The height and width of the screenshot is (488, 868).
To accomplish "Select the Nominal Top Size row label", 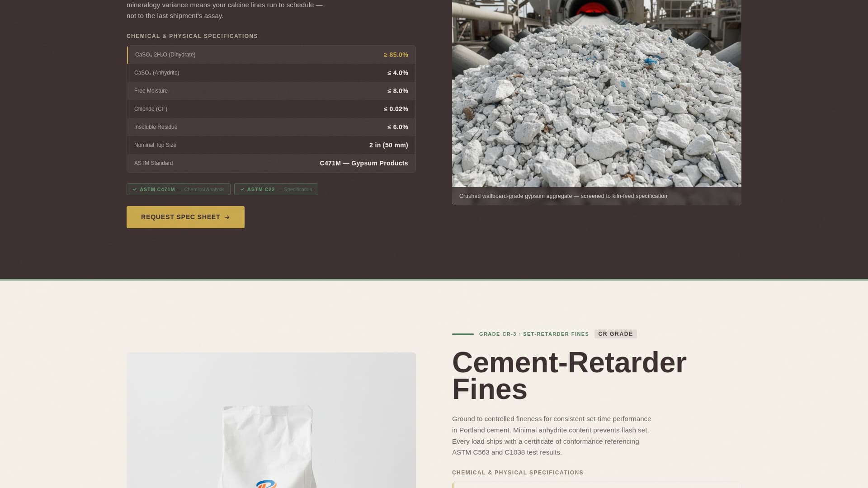I will coord(155,145).
